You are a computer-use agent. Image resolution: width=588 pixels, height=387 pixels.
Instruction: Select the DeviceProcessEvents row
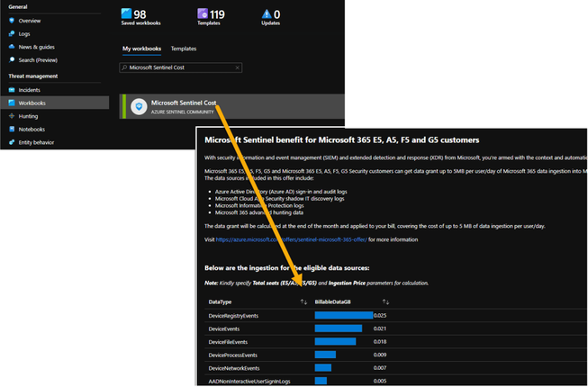pos(396,355)
